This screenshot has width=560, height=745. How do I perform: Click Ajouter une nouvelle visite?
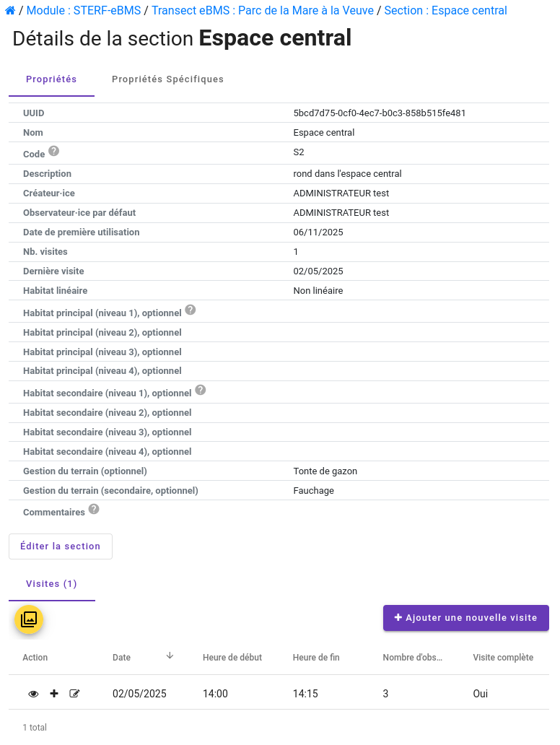click(x=465, y=617)
